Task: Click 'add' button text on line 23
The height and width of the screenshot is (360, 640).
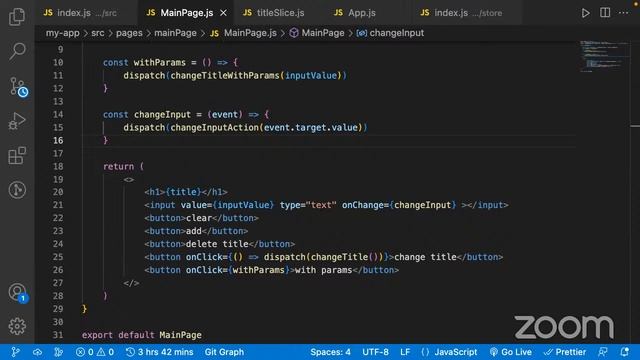Action: (193, 231)
